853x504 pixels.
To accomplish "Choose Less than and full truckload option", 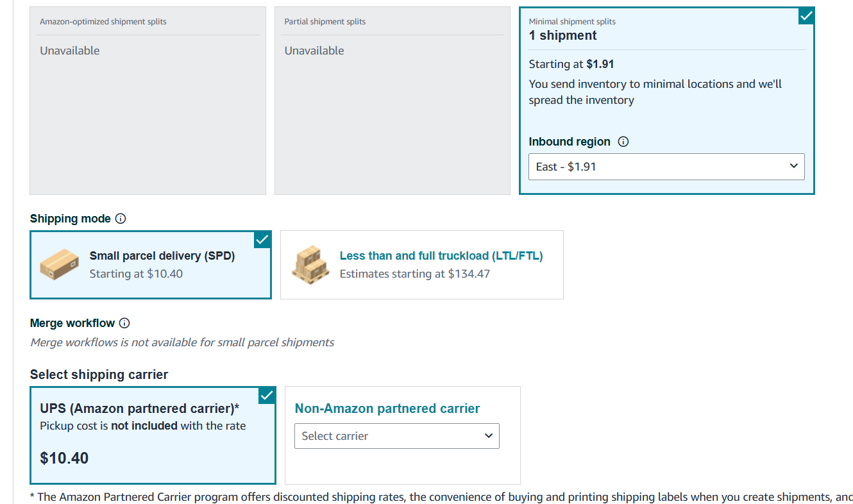I will point(422,265).
